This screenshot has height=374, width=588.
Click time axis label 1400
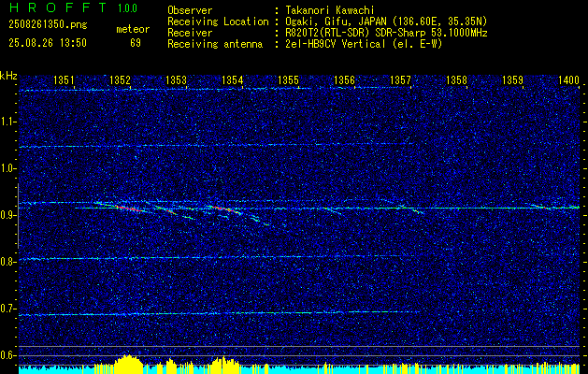point(569,79)
